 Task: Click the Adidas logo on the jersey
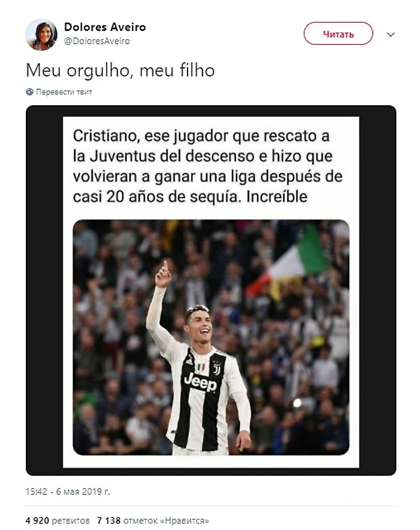190,361
